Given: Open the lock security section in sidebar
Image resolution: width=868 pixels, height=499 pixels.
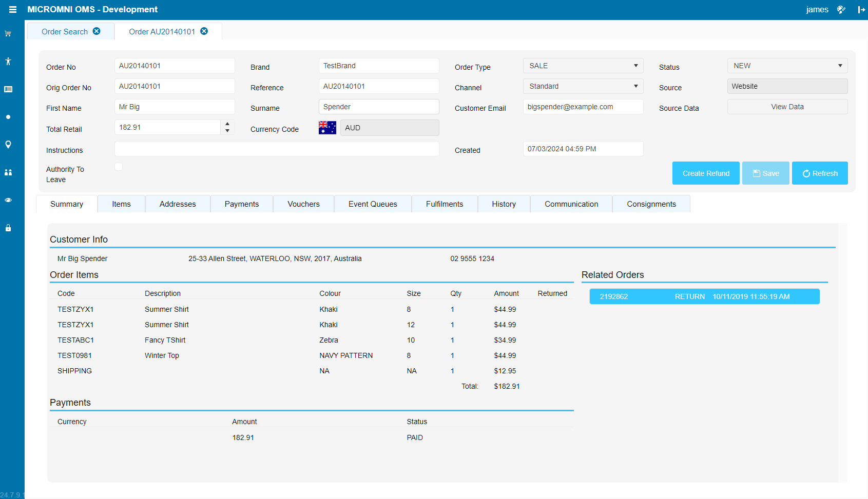Looking at the screenshot, I should (x=8, y=228).
